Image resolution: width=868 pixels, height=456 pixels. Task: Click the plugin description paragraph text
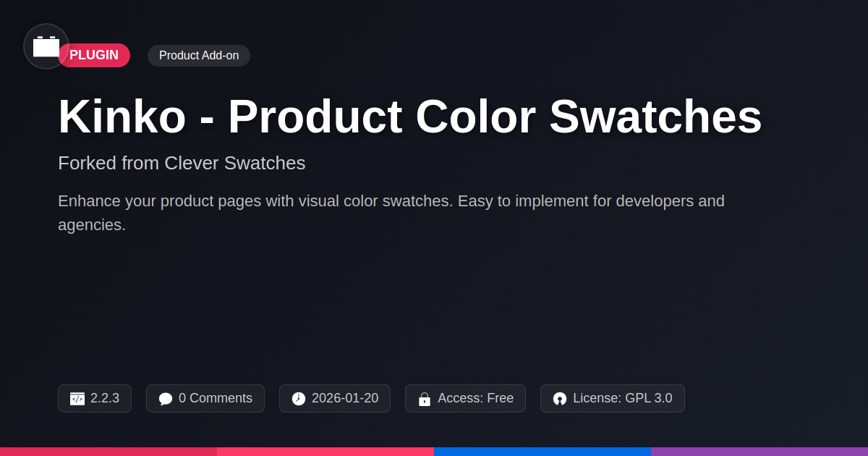[391, 213]
